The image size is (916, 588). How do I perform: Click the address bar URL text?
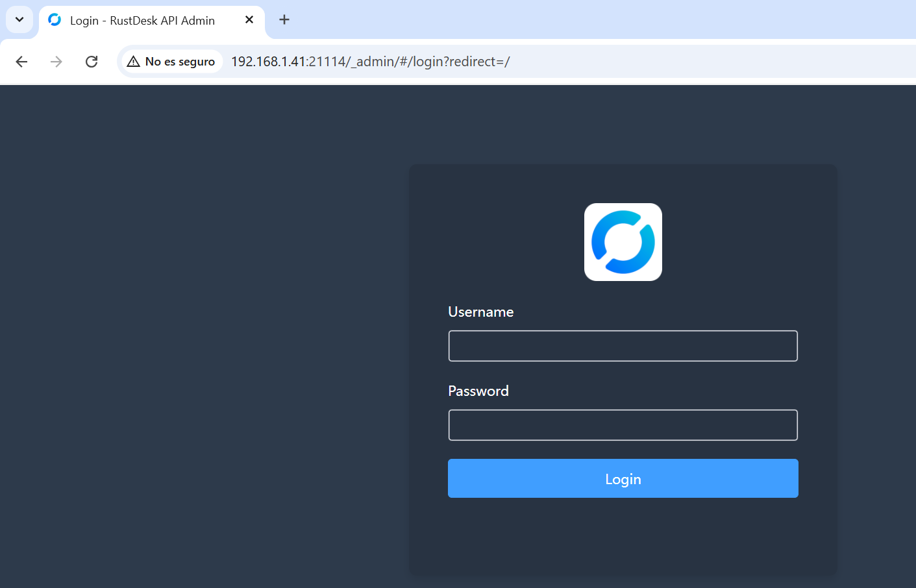click(370, 62)
